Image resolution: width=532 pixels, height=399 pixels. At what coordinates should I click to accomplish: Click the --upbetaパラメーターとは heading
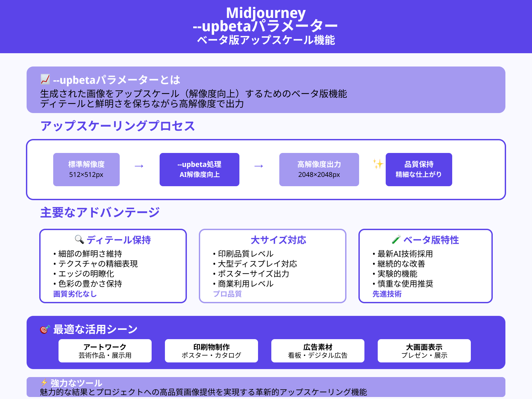click(116, 80)
